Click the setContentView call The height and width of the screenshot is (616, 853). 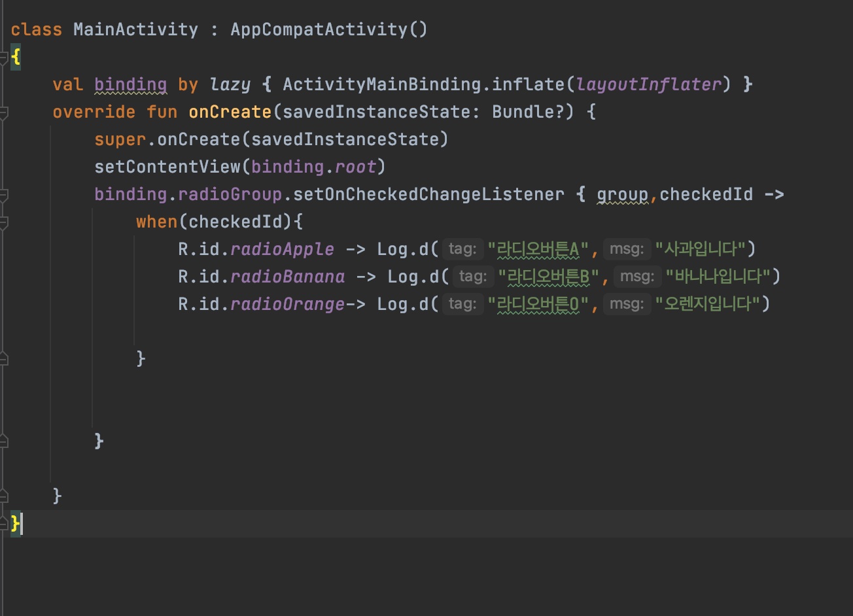pyautogui.click(x=167, y=167)
